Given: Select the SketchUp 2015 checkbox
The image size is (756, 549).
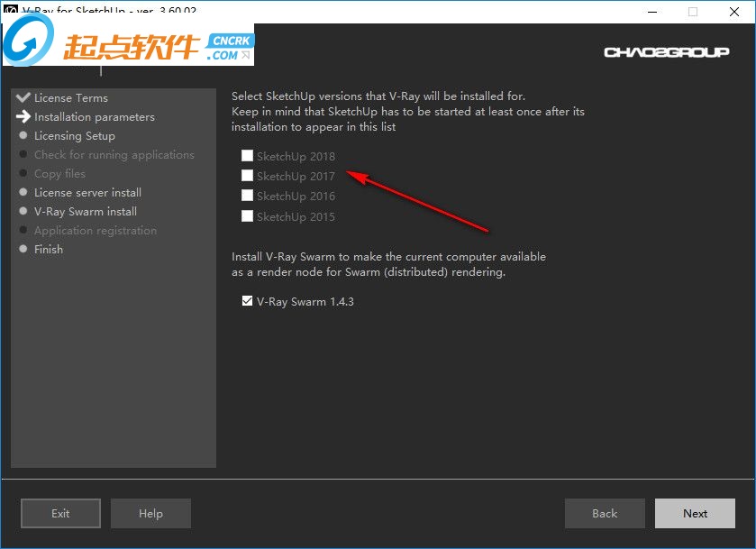Looking at the screenshot, I should coord(247,215).
